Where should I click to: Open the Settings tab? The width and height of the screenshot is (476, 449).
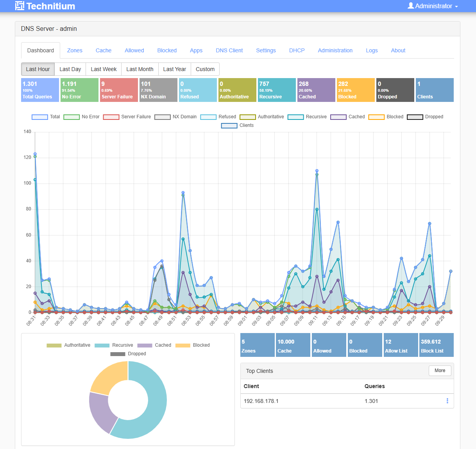point(266,50)
